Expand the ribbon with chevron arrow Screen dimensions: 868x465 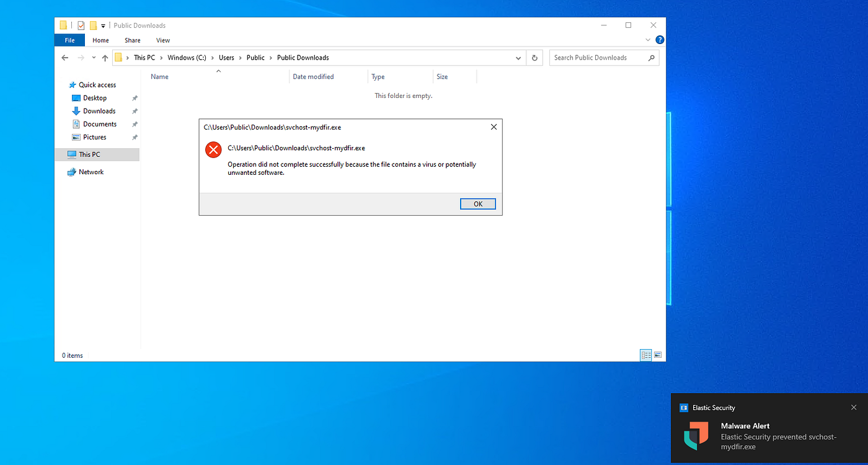[x=649, y=40]
